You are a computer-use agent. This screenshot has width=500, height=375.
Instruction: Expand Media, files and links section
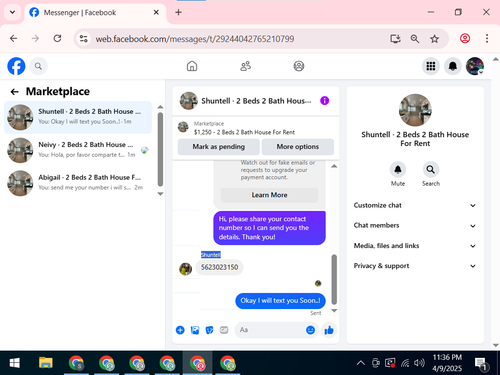[415, 246]
